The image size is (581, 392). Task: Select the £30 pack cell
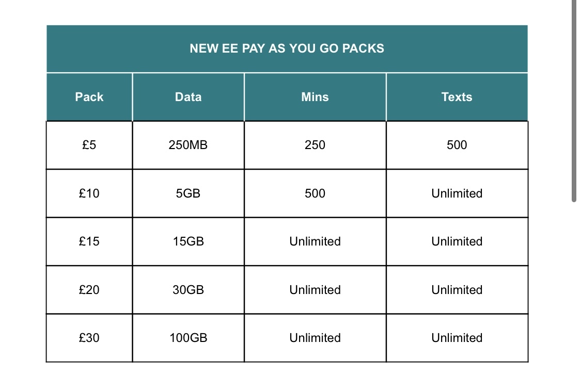89,338
